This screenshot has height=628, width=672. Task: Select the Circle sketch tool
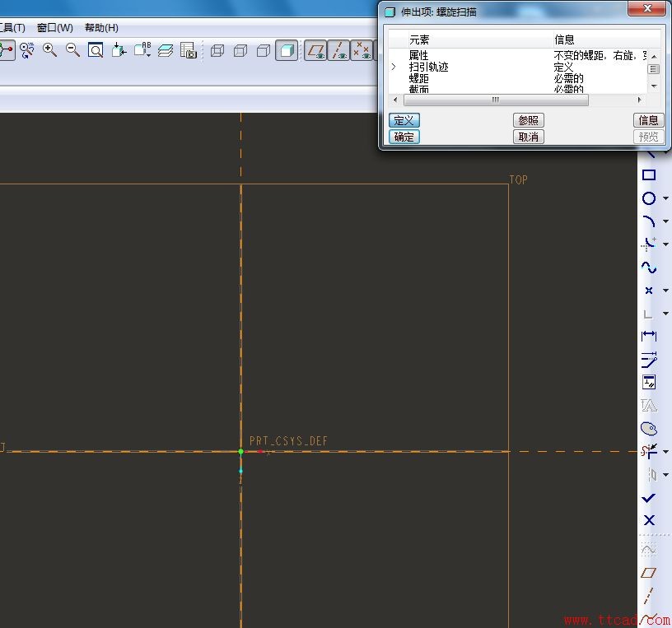coord(650,198)
